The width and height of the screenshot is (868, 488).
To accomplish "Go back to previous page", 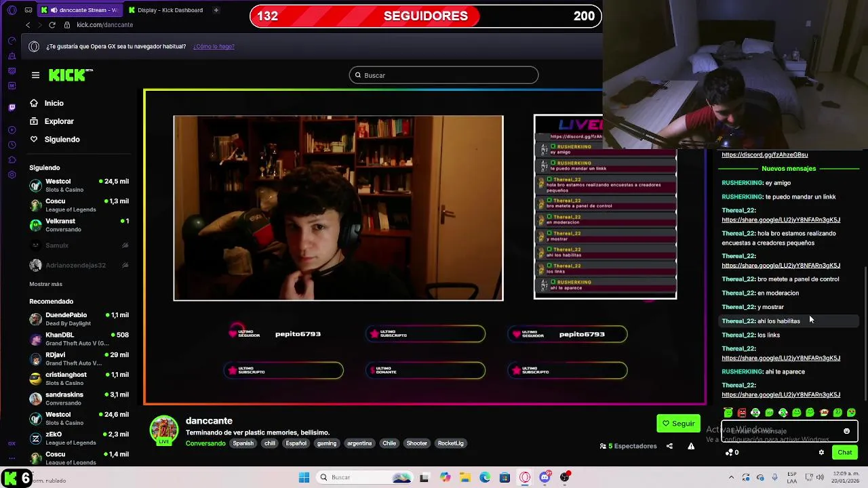I will 28,24.
